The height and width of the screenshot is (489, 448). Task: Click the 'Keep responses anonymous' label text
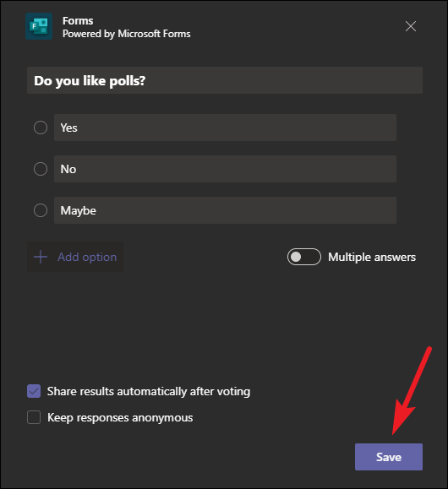coord(120,417)
